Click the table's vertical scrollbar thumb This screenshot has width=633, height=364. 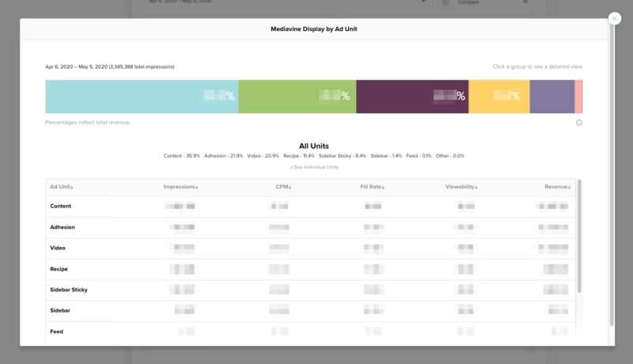pos(579,236)
